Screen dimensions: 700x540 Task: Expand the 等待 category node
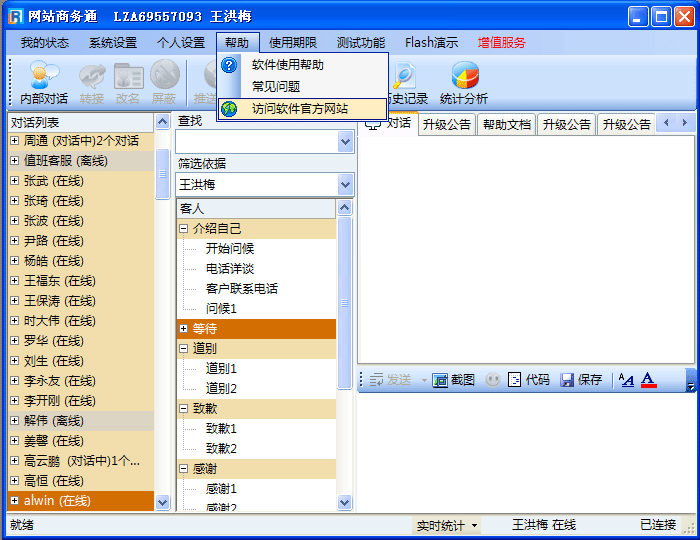tap(184, 329)
